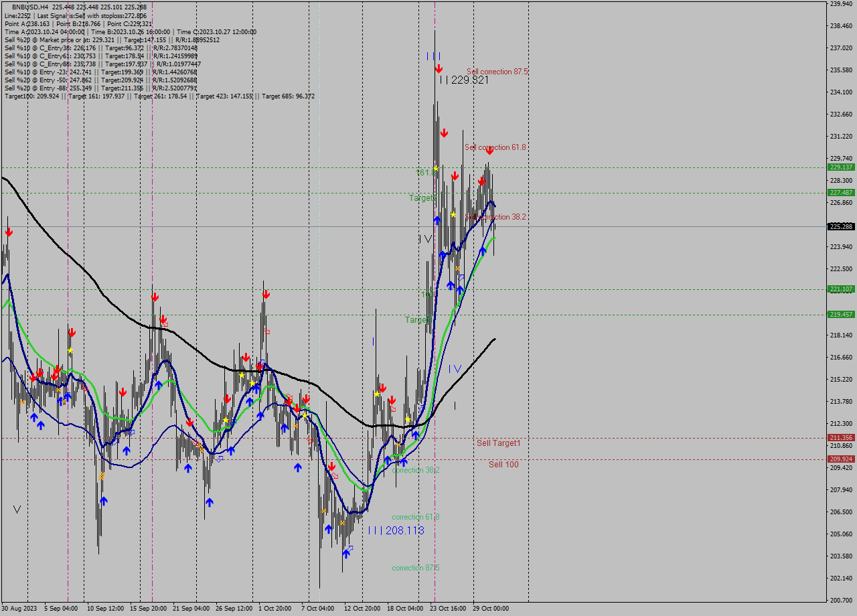The width and height of the screenshot is (857, 616).
Task: Click the red arrow above Sell correction 61.8
Action: pos(489,151)
